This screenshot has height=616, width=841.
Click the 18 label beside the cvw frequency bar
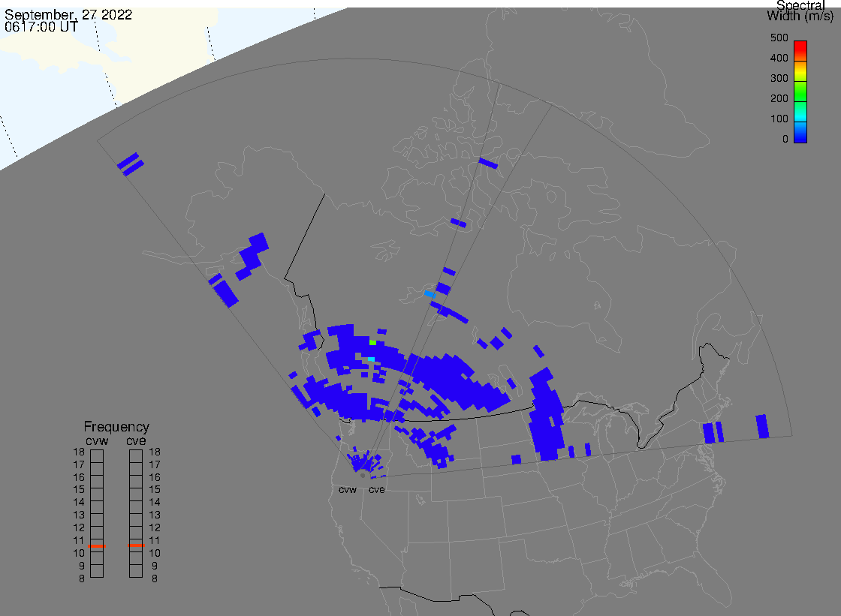click(x=79, y=452)
